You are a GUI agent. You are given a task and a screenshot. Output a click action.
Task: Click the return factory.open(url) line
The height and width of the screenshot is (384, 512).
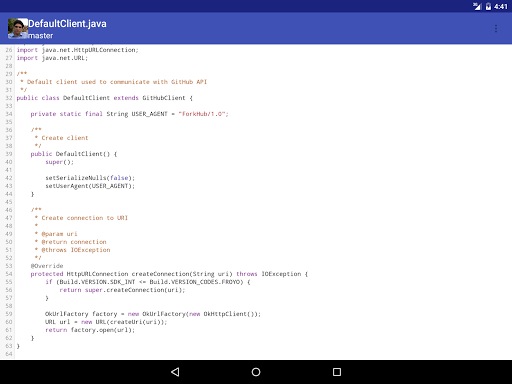click(90, 330)
